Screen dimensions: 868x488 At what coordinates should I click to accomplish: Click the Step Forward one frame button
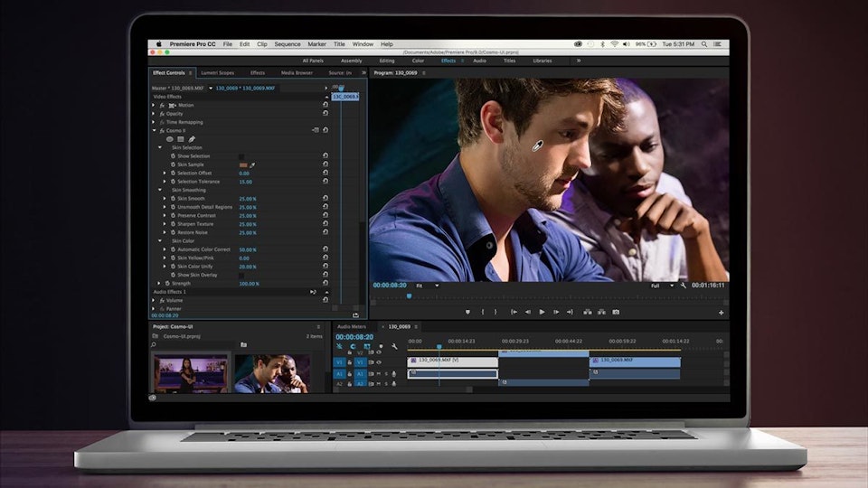tap(557, 312)
